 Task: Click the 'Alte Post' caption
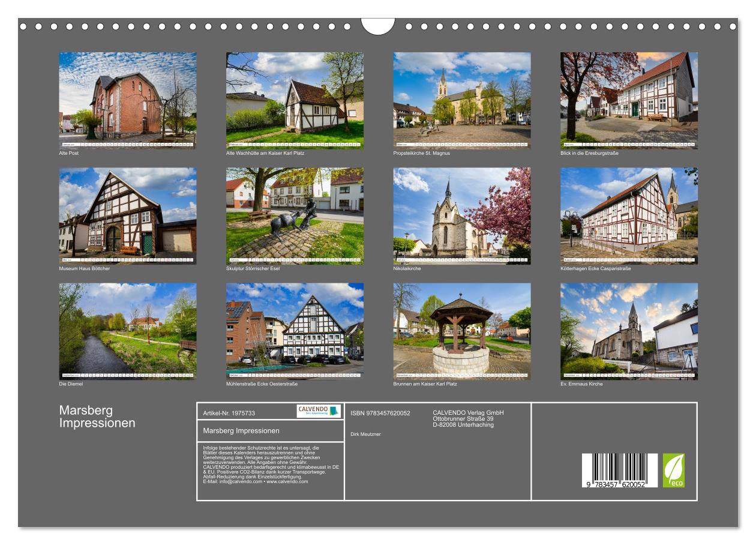(x=69, y=153)
